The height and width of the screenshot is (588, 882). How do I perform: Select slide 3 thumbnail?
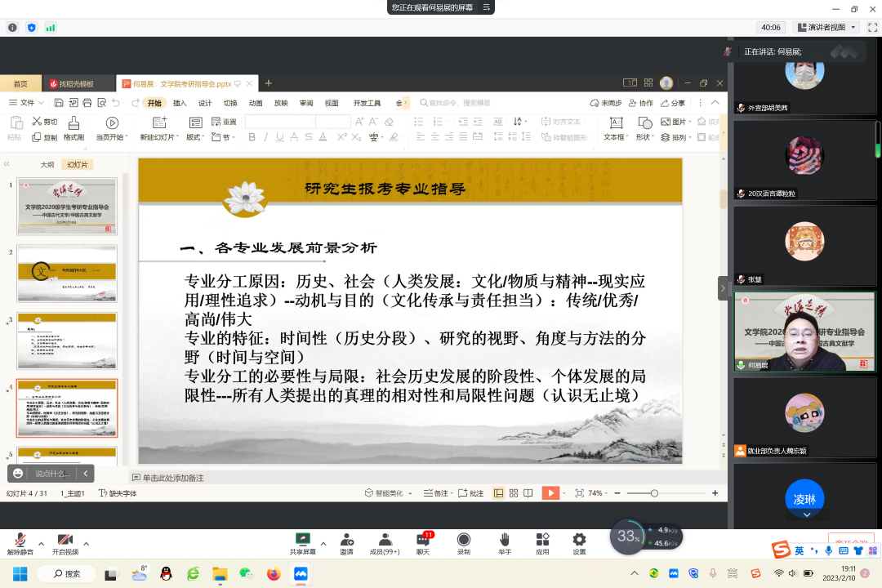point(67,341)
